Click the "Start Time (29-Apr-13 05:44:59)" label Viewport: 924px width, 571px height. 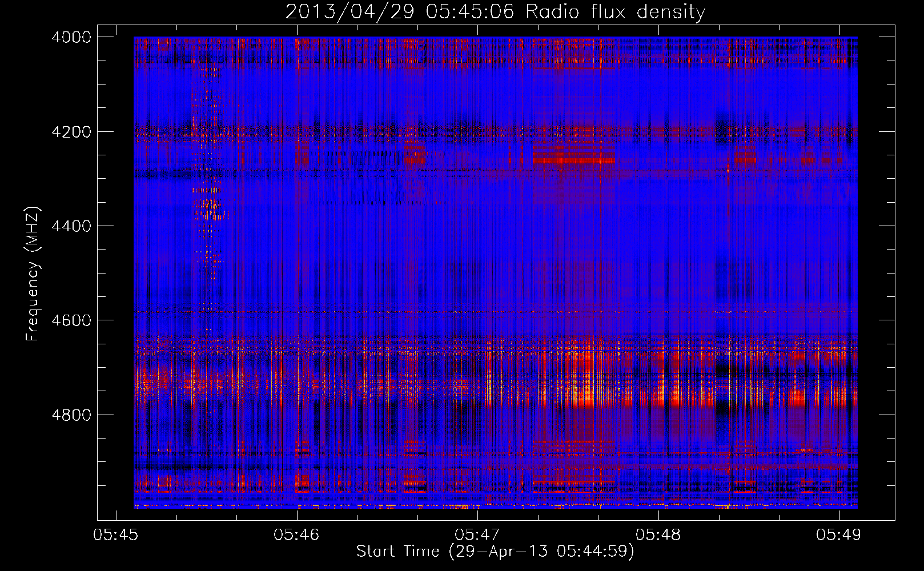(x=495, y=551)
